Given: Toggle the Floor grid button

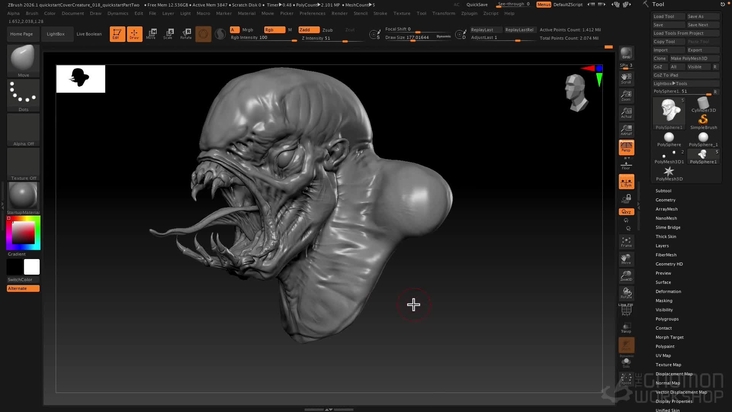Looking at the screenshot, I should pos(626,164).
